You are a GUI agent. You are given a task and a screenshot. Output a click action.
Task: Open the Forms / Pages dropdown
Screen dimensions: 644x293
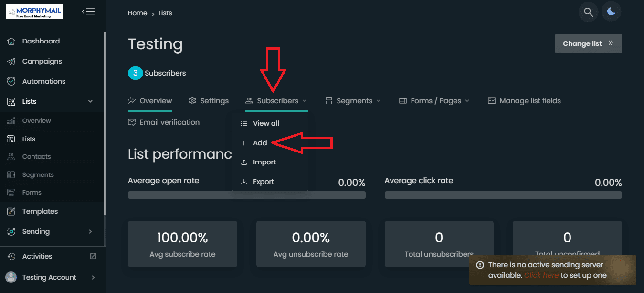pyautogui.click(x=434, y=101)
